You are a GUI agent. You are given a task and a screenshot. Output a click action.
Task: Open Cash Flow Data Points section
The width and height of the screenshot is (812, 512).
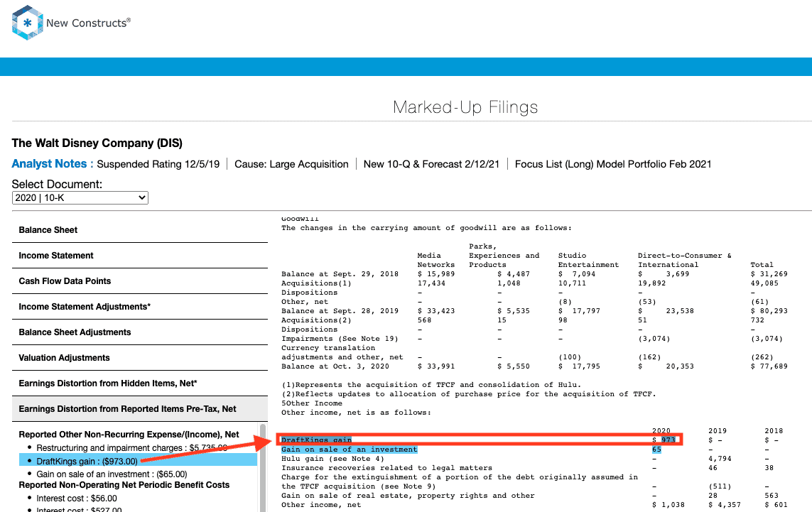(140, 281)
